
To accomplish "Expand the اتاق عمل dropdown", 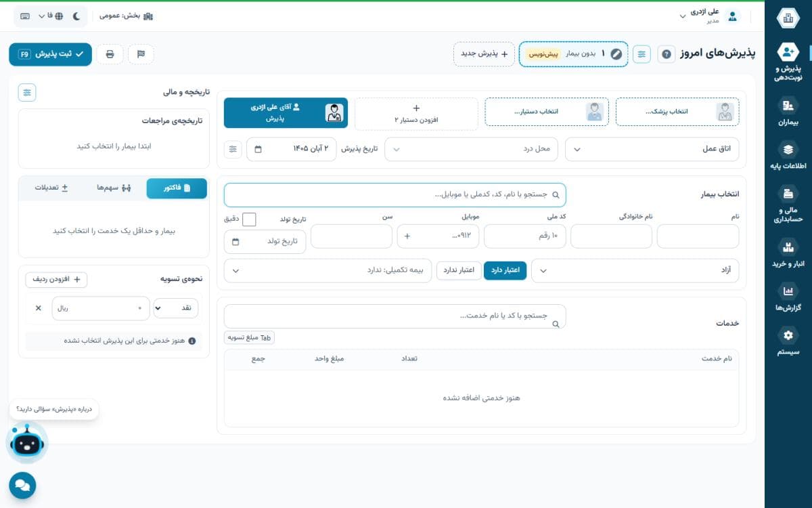I will 652,149.
